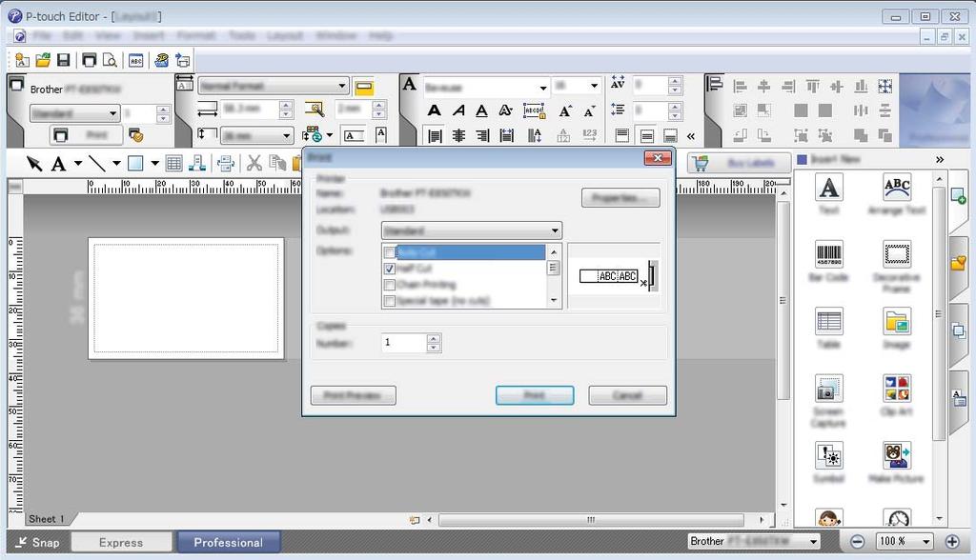The height and width of the screenshot is (560, 976).
Task: Enable the Auto Cut option checkbox
Action: [390, 252]
